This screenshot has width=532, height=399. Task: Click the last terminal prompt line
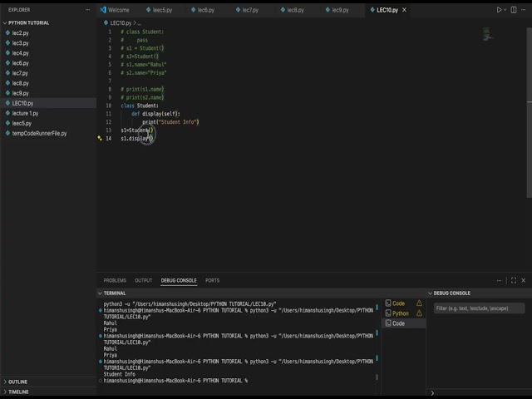click(175, 381)
